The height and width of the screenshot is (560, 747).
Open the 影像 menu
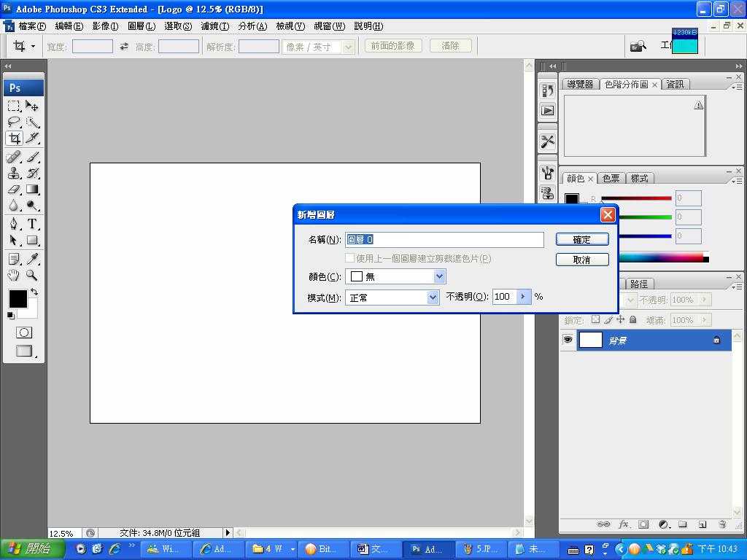105,26
